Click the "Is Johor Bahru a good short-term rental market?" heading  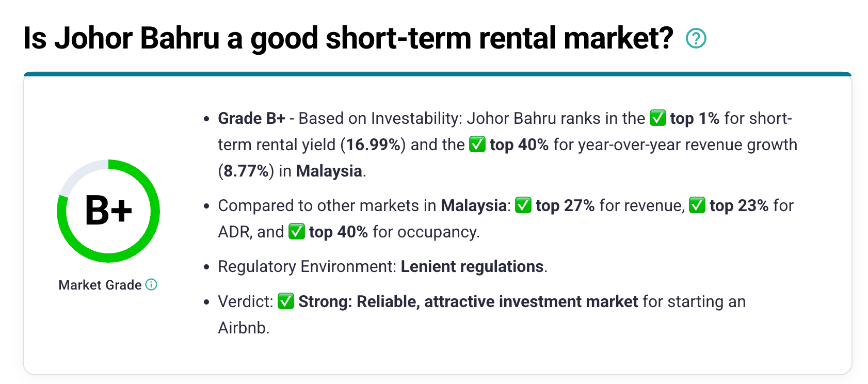coord(348,39)
